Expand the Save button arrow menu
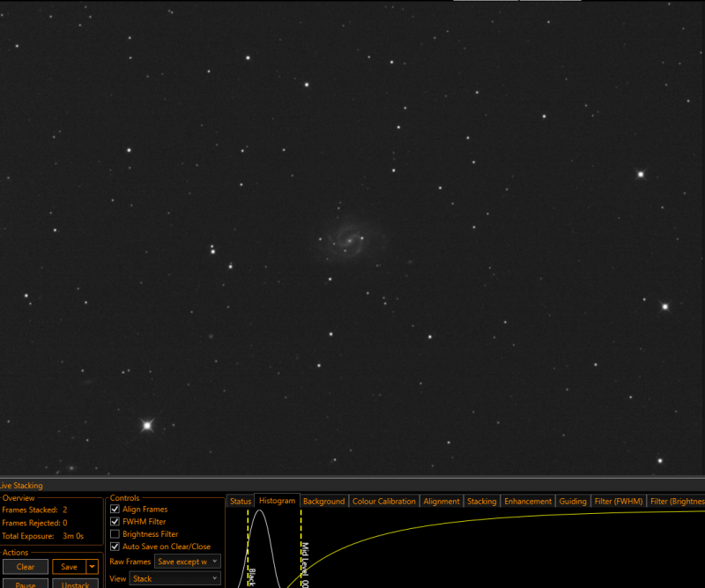This screenshot has width=705, height=588. [93, 567]
